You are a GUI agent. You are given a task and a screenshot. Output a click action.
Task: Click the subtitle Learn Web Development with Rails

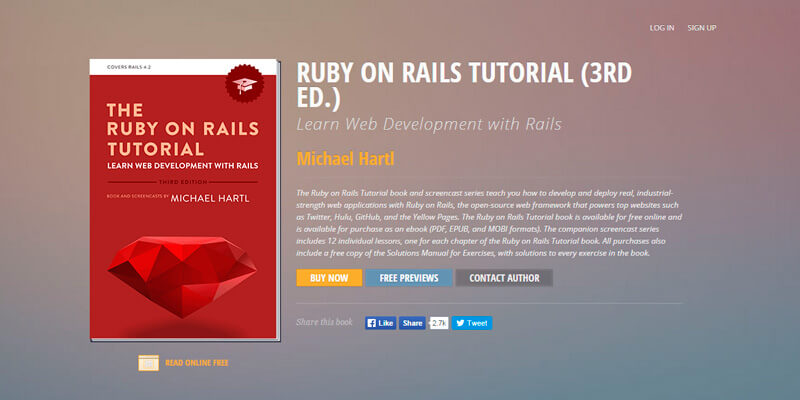point(428,125)
